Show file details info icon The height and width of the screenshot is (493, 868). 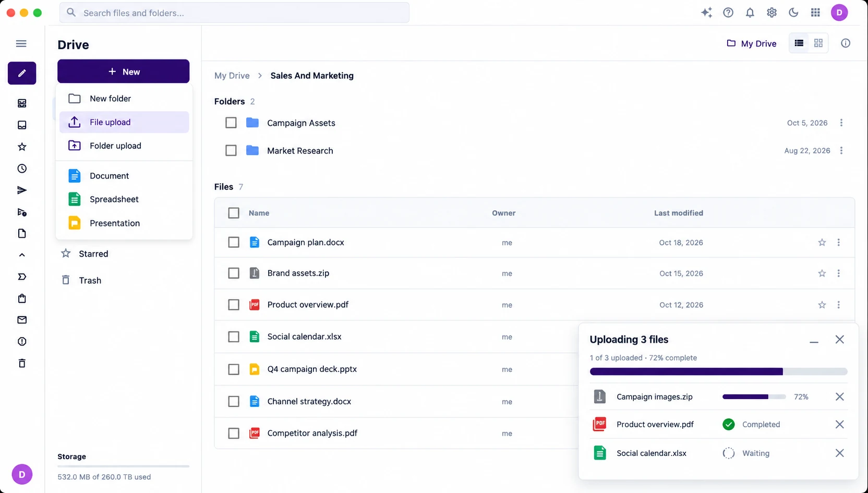[846, 43]
